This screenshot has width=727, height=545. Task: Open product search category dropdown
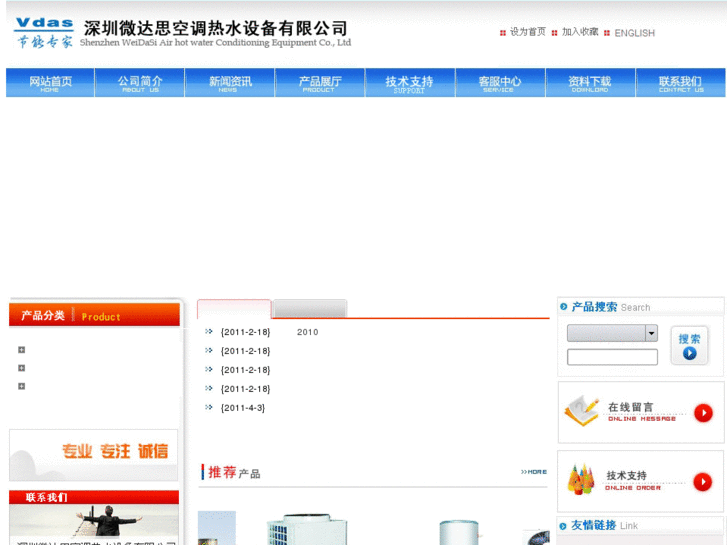(612, 333)
